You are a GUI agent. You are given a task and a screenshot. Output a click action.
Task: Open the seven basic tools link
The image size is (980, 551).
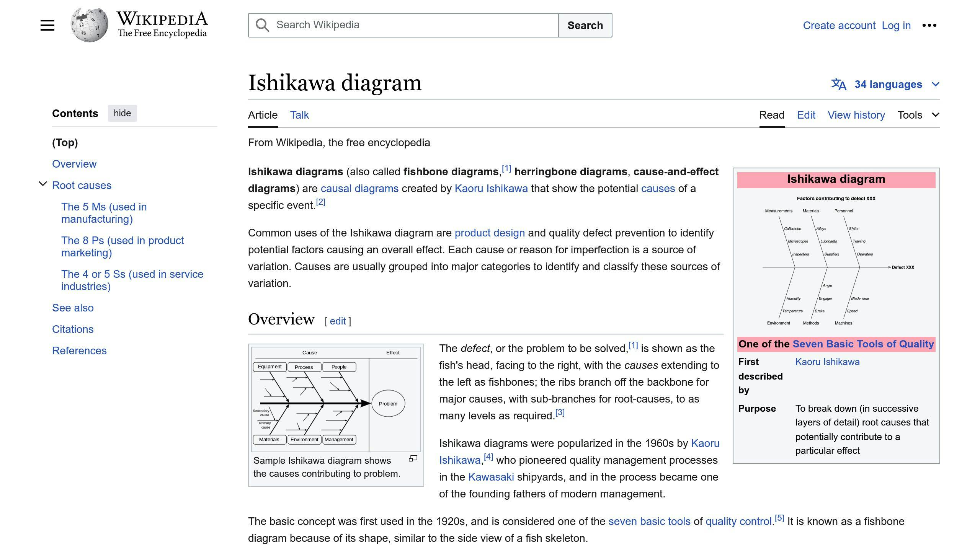[649, 521]
